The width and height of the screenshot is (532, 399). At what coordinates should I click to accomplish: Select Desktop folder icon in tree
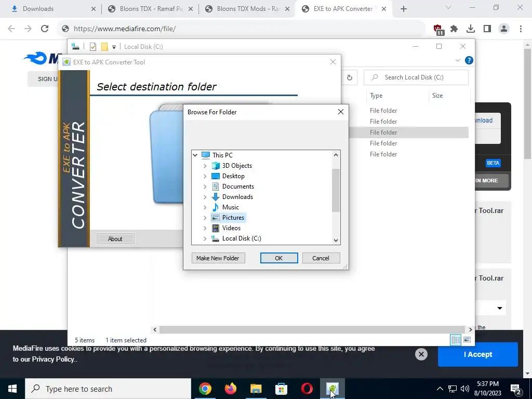click(x=216, y=176)
